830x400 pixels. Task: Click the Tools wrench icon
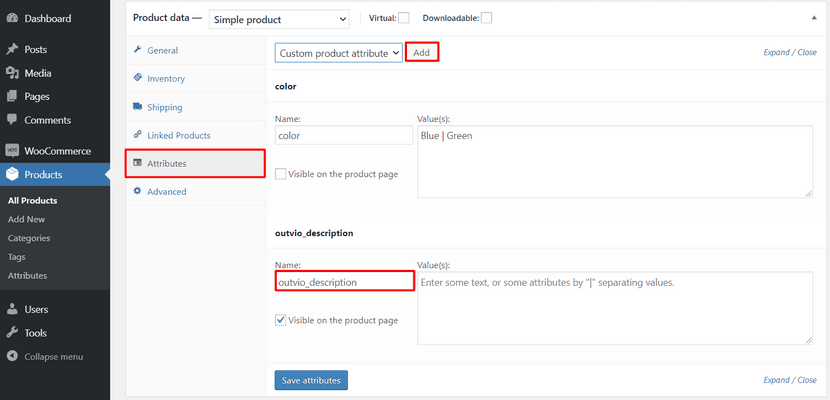(12, 333)
